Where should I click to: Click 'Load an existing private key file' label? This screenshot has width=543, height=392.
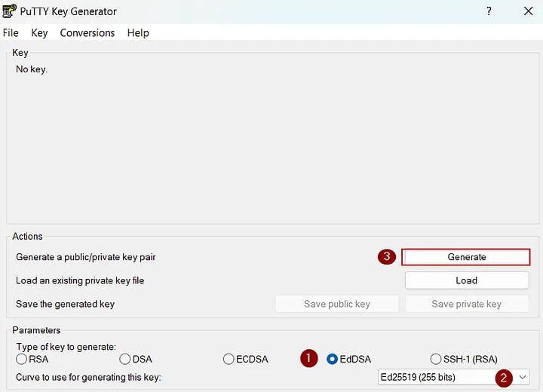pyautogui.click(x=80, y=280)
